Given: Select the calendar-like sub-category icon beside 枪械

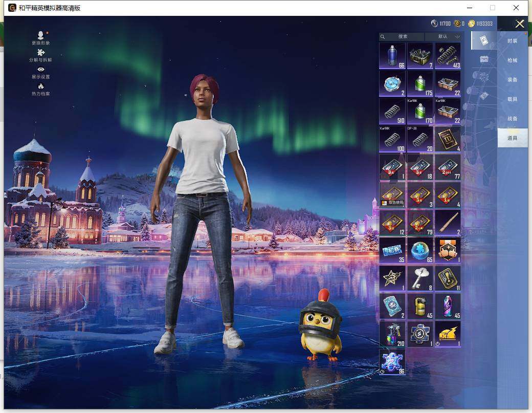Looking at the screenshot, I should (x=484, y=59).
